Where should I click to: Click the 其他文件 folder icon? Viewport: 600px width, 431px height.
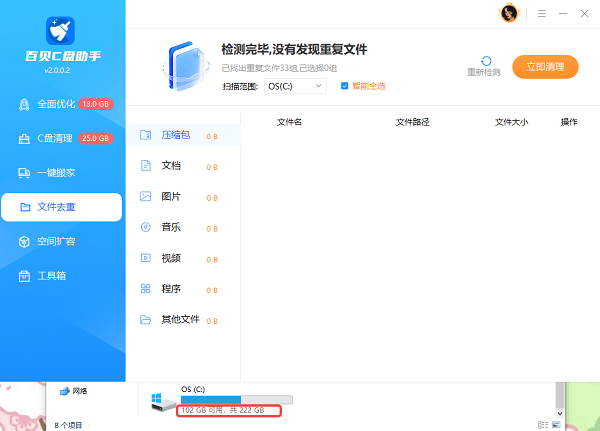tap(145, 320)
